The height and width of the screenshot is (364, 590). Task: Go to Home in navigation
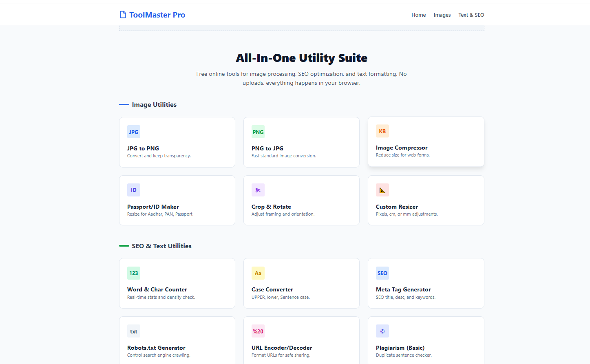418,15
